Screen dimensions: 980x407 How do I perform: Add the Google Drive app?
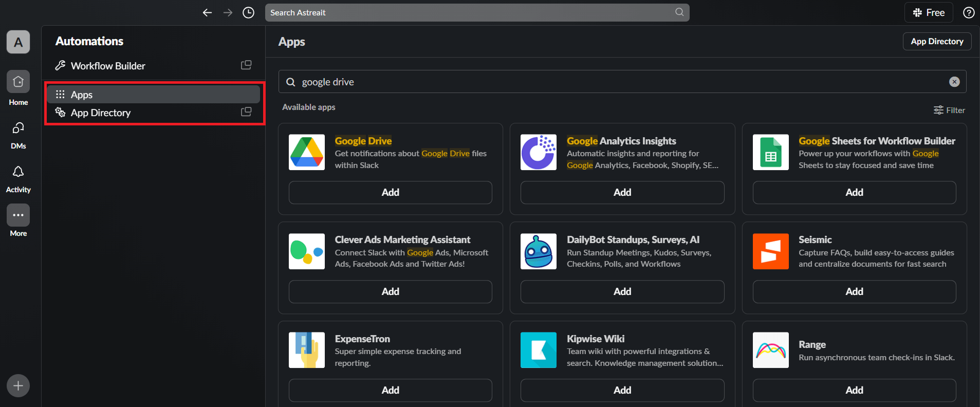pyautogui.click(x=390, y=192)
